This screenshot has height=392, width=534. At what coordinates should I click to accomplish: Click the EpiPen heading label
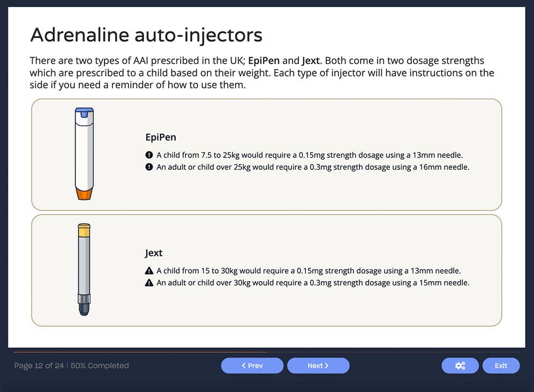(161, 137)
